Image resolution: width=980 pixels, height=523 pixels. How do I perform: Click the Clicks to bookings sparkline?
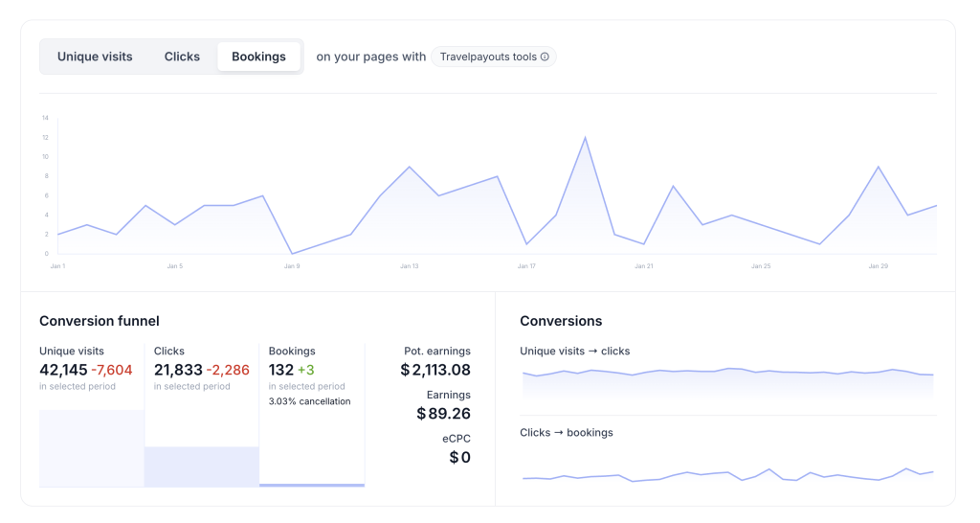tap(727, 474)
